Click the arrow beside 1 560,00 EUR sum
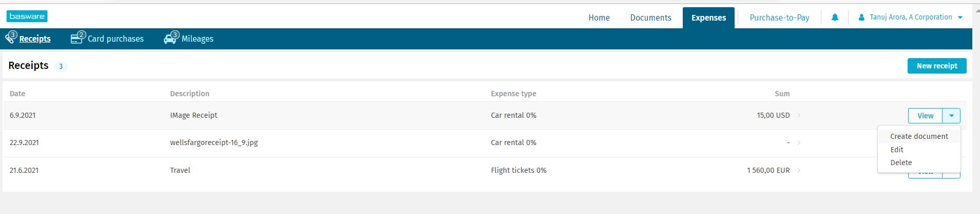This screenshot has height=214, width=980. tap(799, 170)
